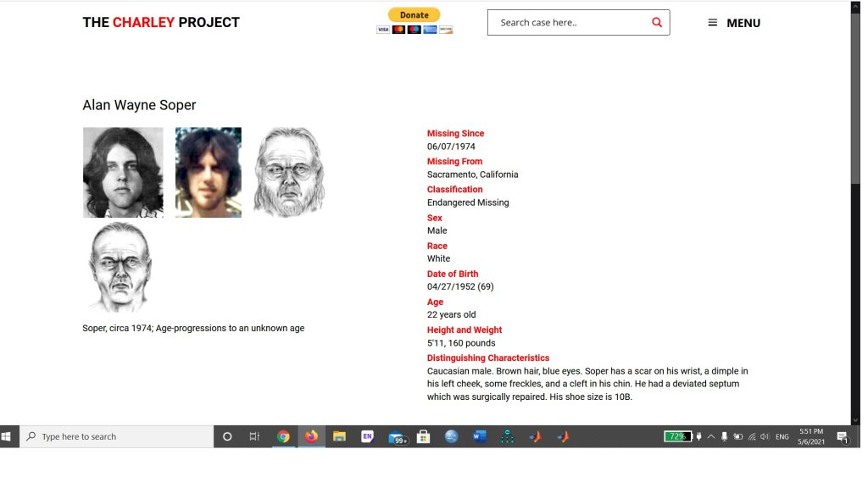Open Google Chrome from the taskbar

[x=283, y=436]
